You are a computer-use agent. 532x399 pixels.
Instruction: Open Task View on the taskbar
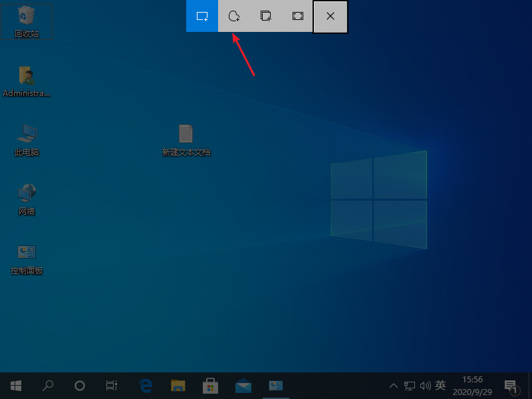pos(112,386)
